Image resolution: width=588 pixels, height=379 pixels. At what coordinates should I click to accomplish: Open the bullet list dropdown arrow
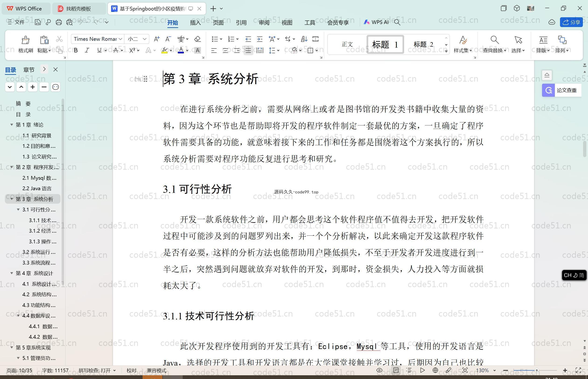[x=221, y=39]
